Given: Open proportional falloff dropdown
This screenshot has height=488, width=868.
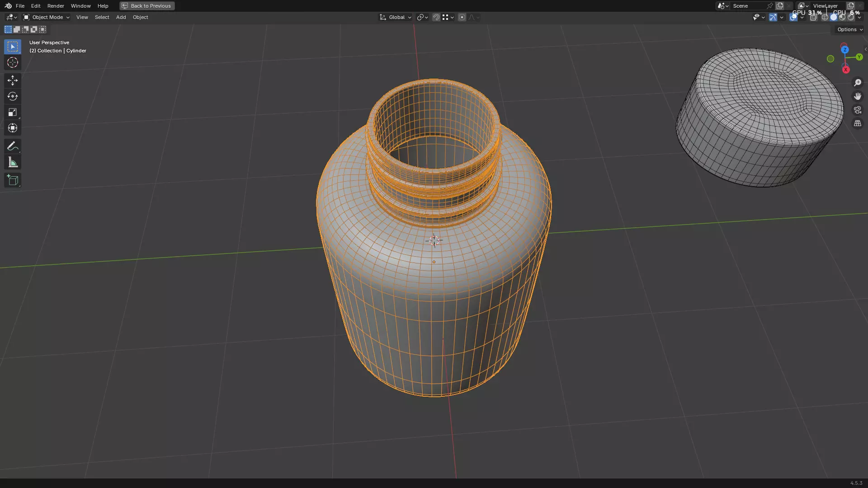Looking at the screenshot, I should 473,17.
